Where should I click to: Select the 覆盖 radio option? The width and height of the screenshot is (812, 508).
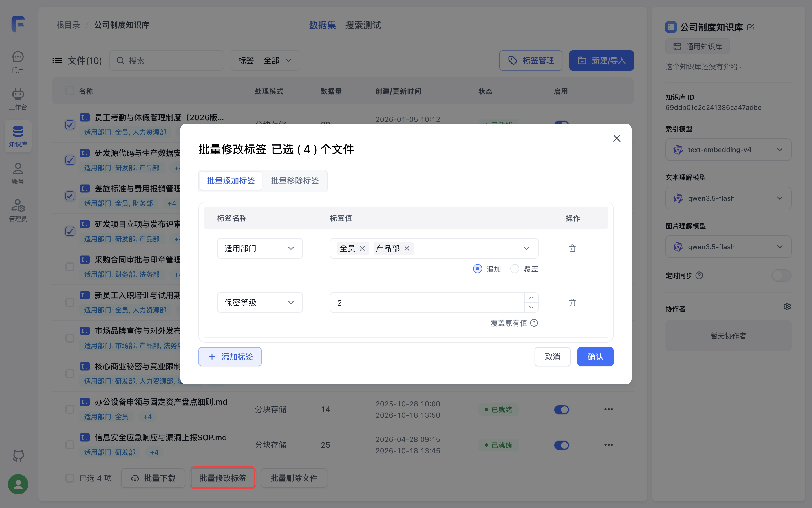[x=515, y=269]
